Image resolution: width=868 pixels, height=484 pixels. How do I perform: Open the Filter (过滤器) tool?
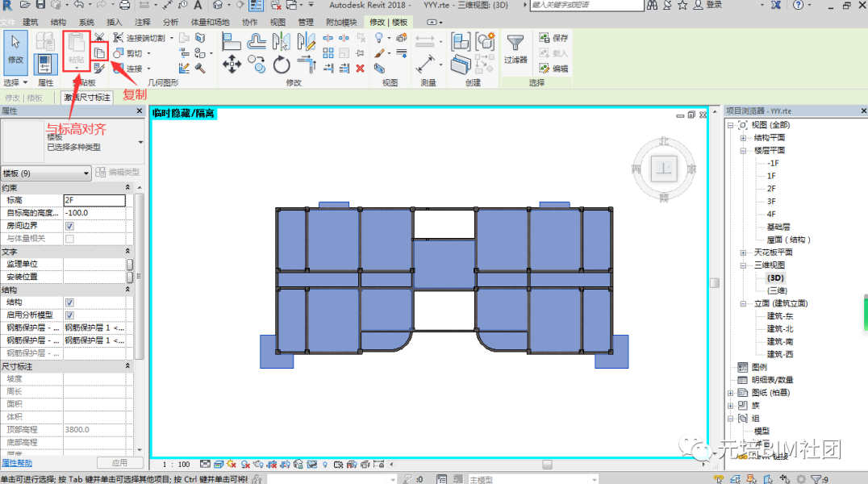pos(515,49)
